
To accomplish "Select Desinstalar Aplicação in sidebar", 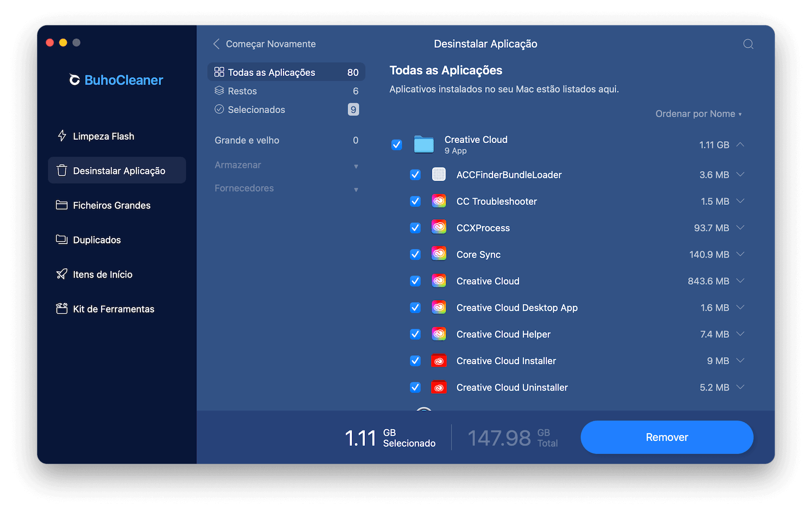I will tap(117, 170).
